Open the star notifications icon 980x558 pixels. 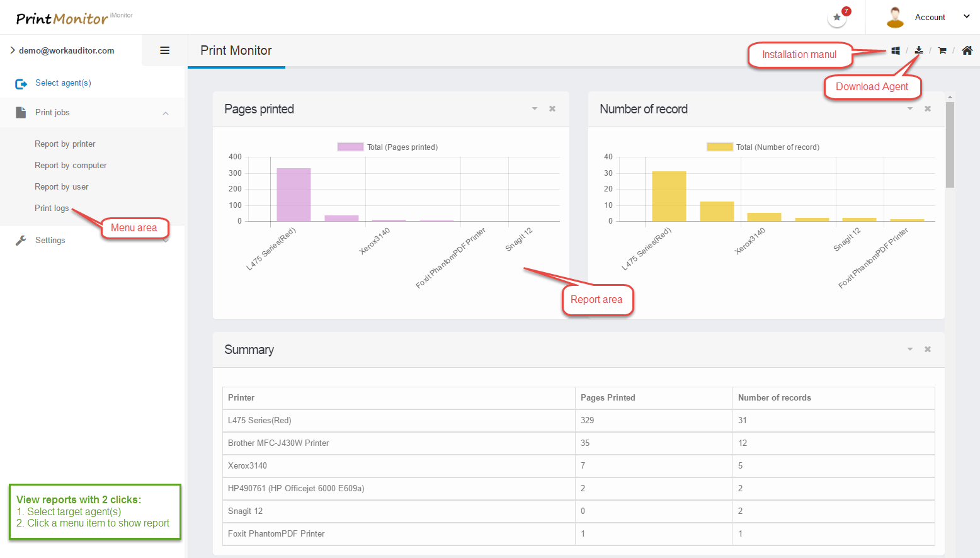[x=837, y=18]
